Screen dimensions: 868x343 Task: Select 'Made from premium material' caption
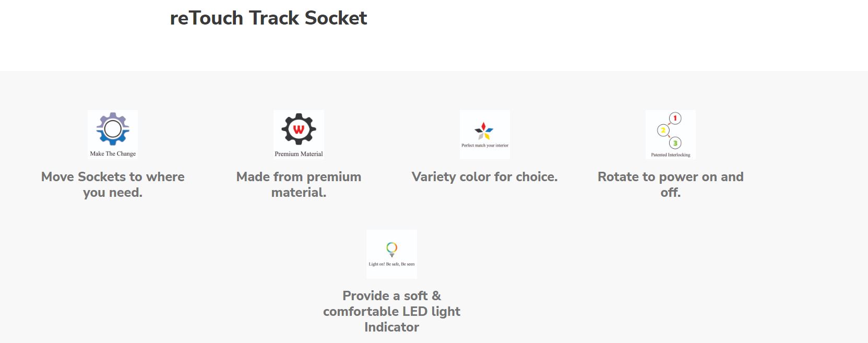pos(299,184)
